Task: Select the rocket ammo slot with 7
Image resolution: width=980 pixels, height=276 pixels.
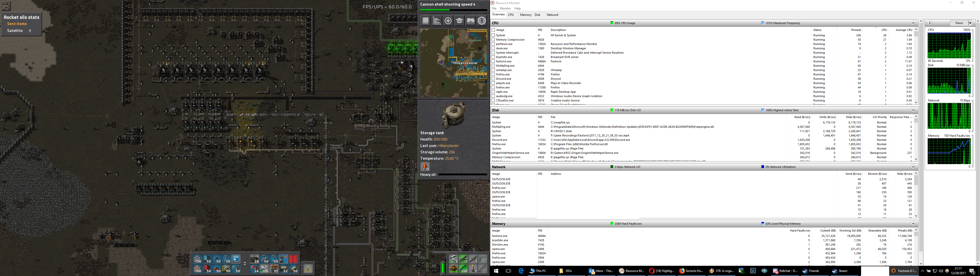Action: click(473, 269)
